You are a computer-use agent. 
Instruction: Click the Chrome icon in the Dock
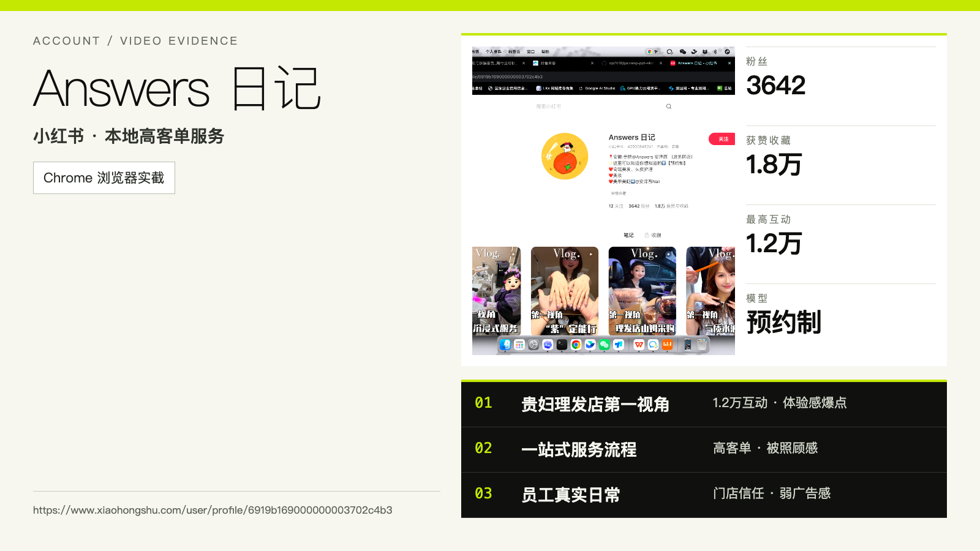(x=576, y=345)
